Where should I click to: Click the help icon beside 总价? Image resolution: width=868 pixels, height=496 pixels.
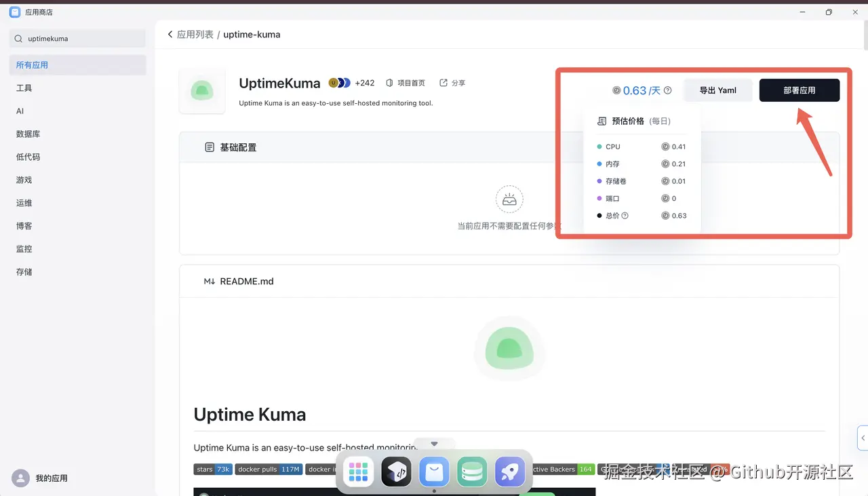625,216
